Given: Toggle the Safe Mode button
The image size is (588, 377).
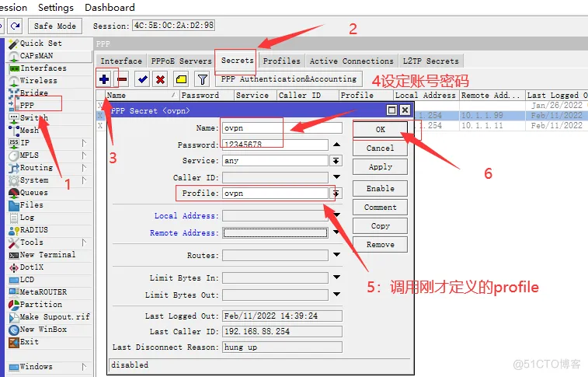Looking at the screenshot, I should coord(54,26).
